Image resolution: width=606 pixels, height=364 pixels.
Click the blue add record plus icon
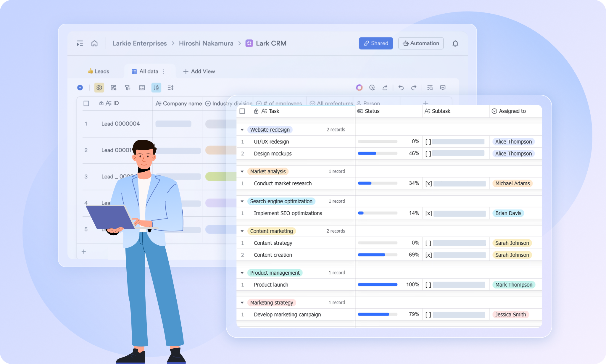80,88
